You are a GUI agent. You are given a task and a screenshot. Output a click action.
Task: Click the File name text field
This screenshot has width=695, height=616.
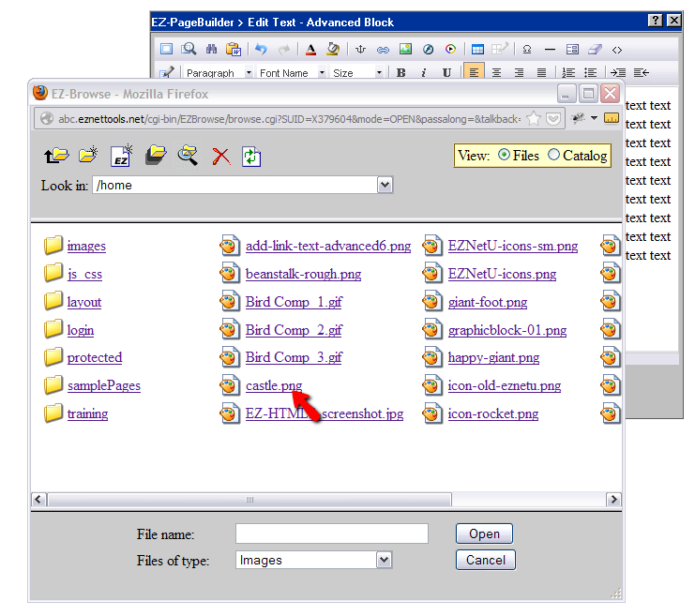point(331,534)
